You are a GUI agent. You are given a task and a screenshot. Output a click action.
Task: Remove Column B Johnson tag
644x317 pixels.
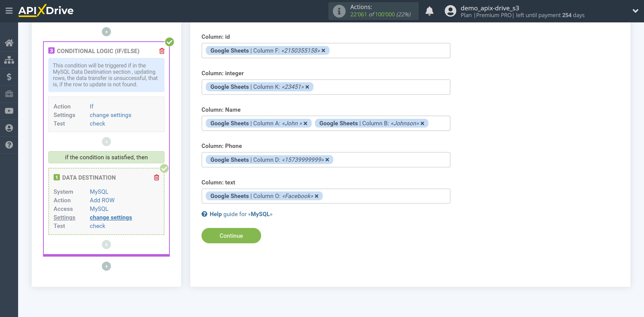(x=422, y=123)
